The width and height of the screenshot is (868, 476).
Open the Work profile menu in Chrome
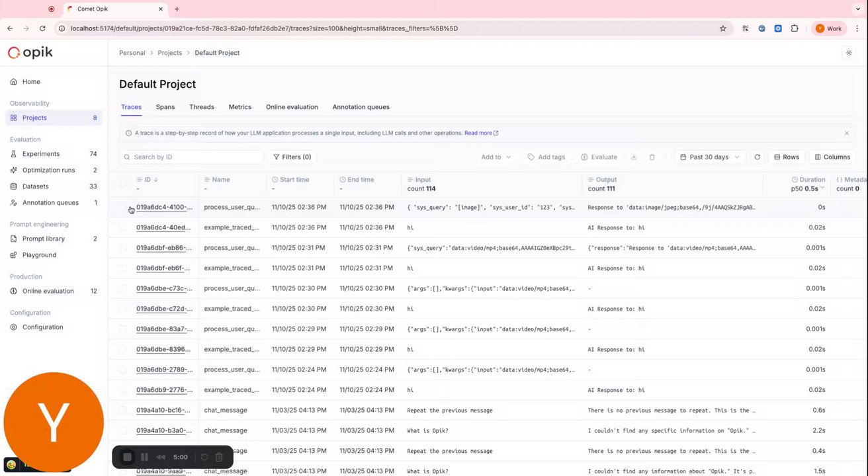pyautogui.click(x=829, y=28)
